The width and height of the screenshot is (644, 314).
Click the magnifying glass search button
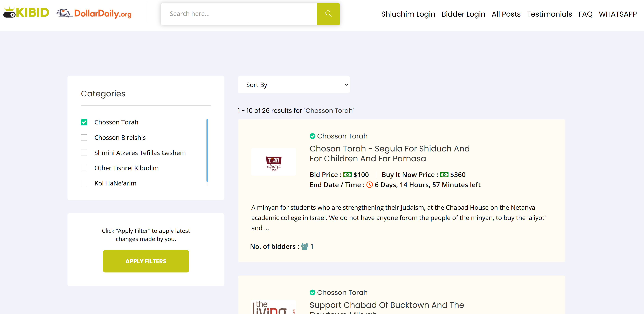[x=328, y=14]
